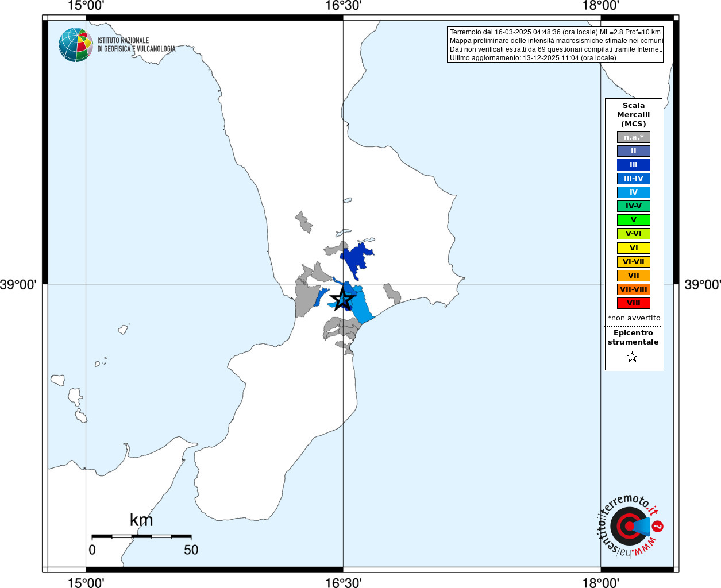
Task: Click the scale bar 0 label
Action: (x=92, y=550)
